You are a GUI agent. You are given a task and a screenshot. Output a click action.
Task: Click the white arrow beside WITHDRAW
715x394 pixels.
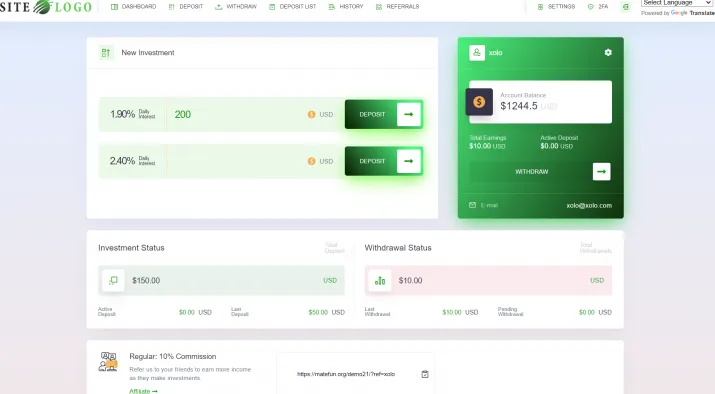point(601,171)
